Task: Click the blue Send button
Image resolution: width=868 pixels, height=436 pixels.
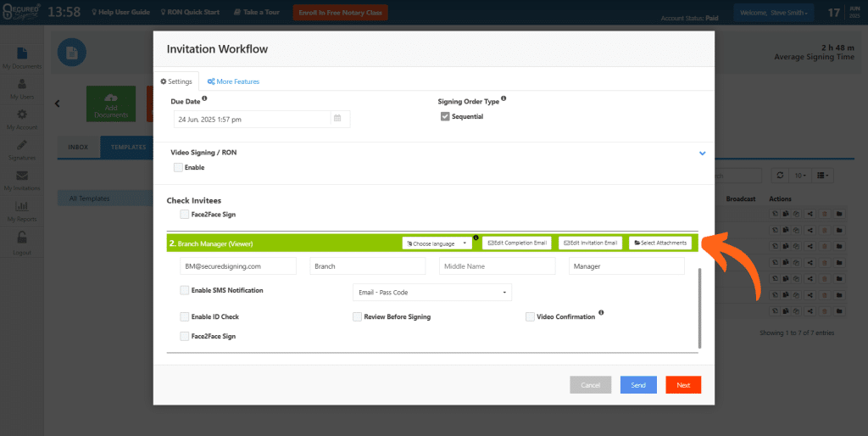Action: point(638,385)
